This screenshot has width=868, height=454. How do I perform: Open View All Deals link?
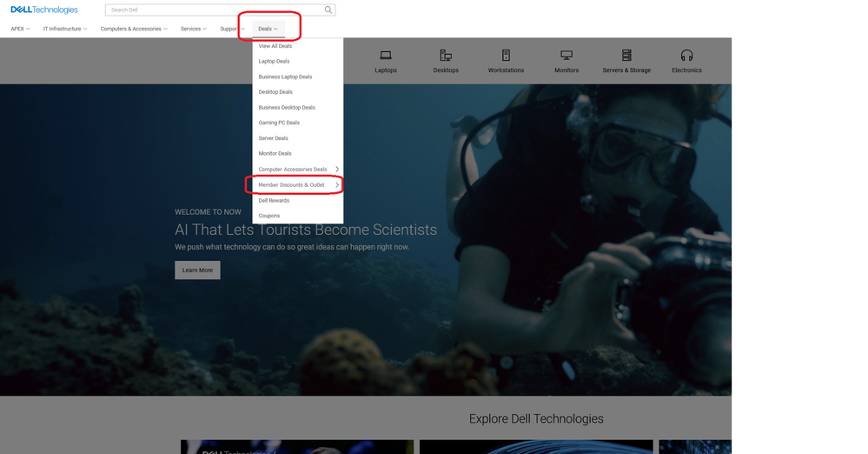coord(275,46)
